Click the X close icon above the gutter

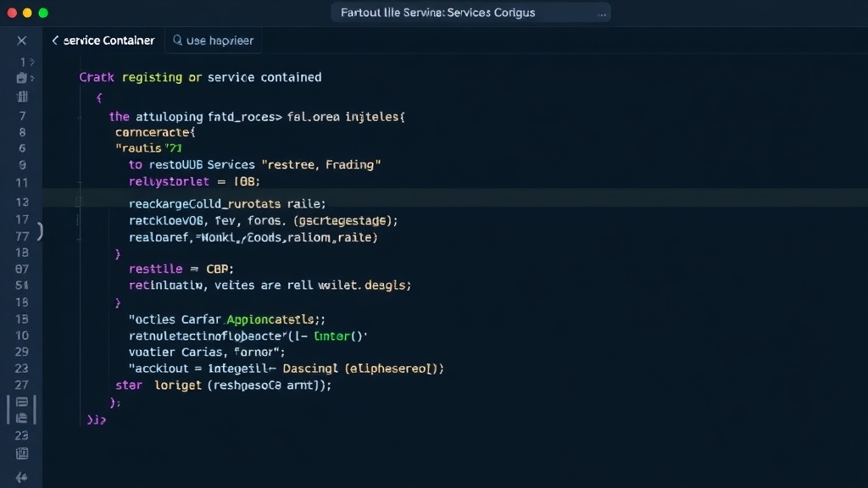coord(21,41)
